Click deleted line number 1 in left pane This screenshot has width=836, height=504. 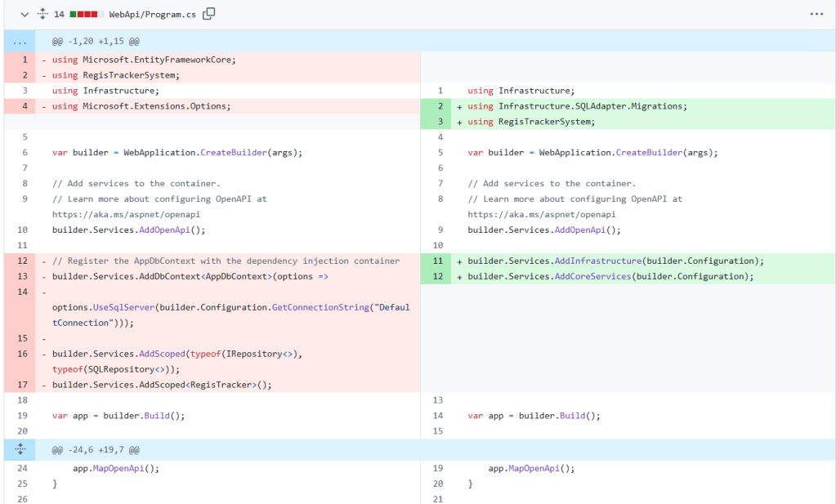click(x=25, y=60)
